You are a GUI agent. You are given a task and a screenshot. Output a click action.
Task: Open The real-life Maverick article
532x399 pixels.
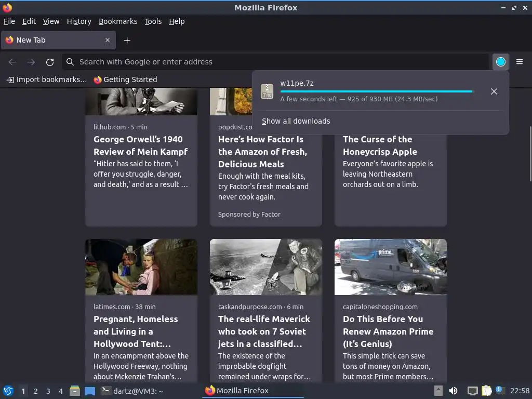point(264,331)
